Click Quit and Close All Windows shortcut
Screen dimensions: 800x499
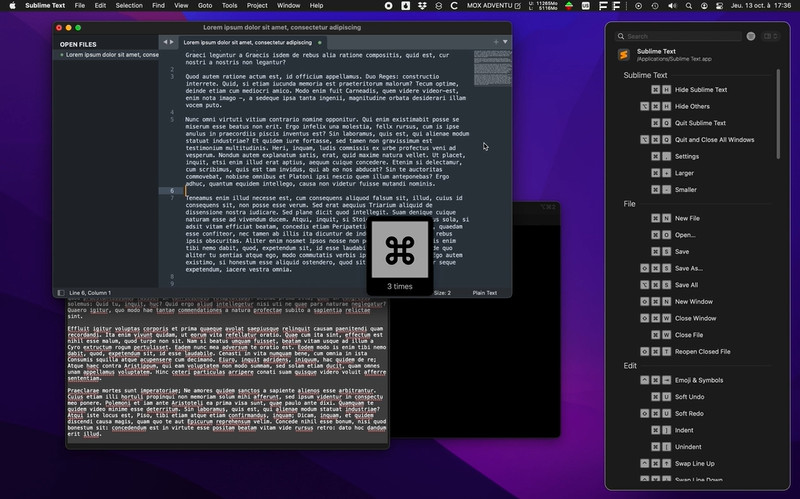pos(714,140)
